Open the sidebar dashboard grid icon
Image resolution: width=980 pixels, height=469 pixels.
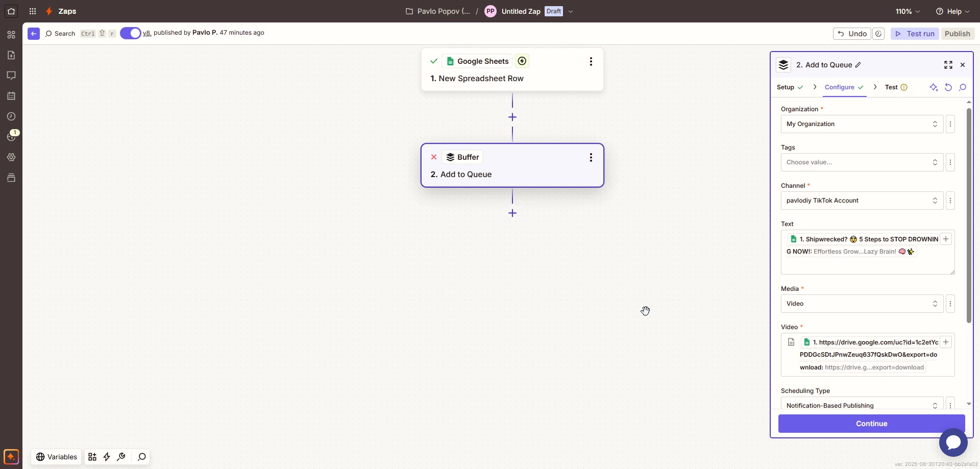(11, 35)
